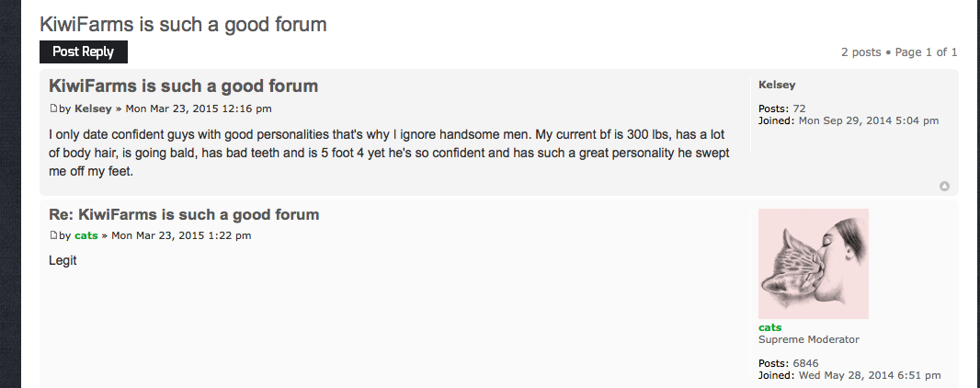Screen dimensions: 980x388
Task: Click the 'Legit' reply text
Action: coord(63,260)
